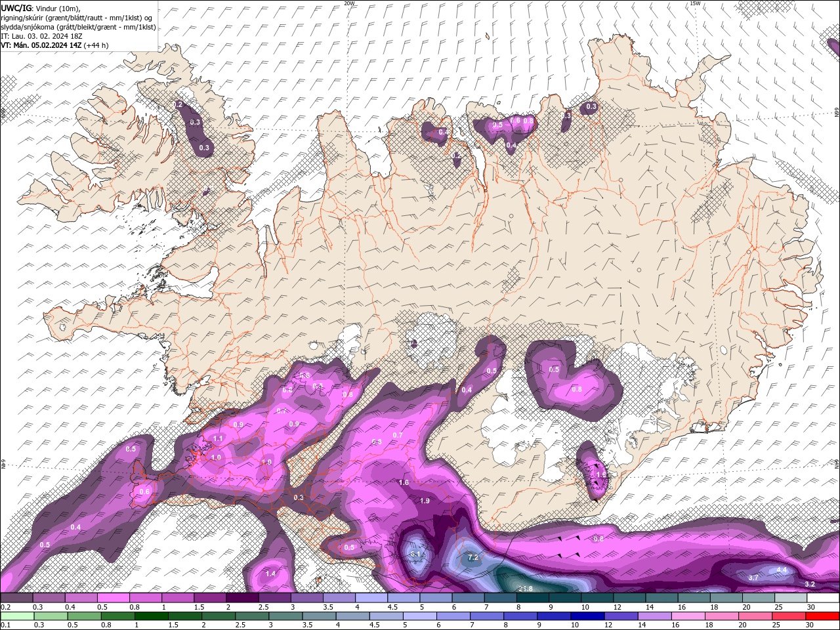Click the '7.2' precipitation value on the map
840x630 pixels.
[x=472, y=558]
